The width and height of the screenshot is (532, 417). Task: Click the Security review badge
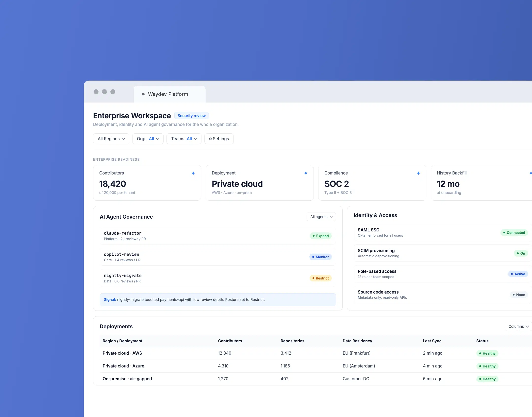click(x=191, y=116)
